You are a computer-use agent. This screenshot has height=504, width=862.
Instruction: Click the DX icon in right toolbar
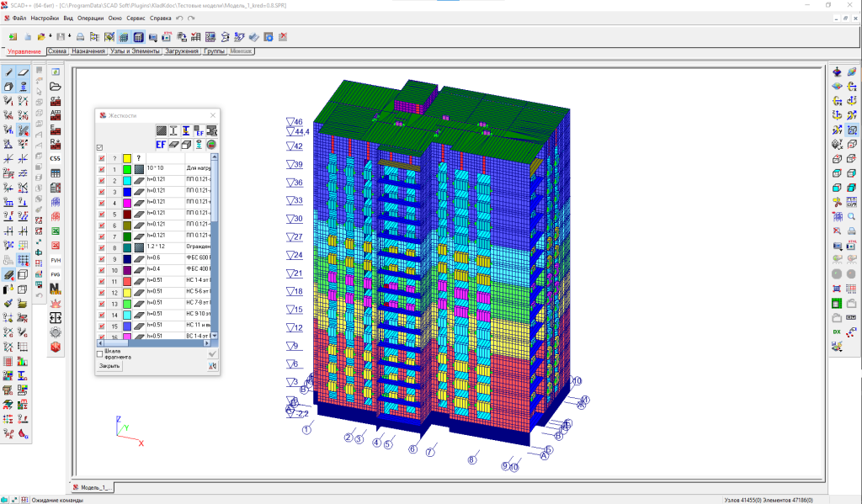(x=837, y=332)
